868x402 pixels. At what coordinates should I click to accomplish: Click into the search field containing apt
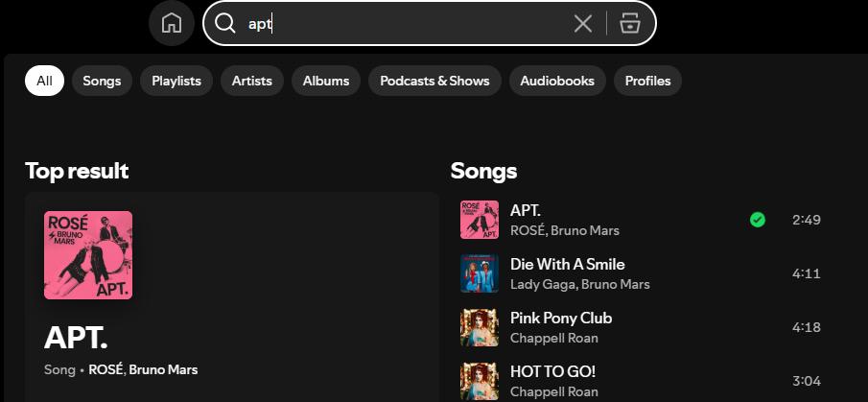(403, 23)
